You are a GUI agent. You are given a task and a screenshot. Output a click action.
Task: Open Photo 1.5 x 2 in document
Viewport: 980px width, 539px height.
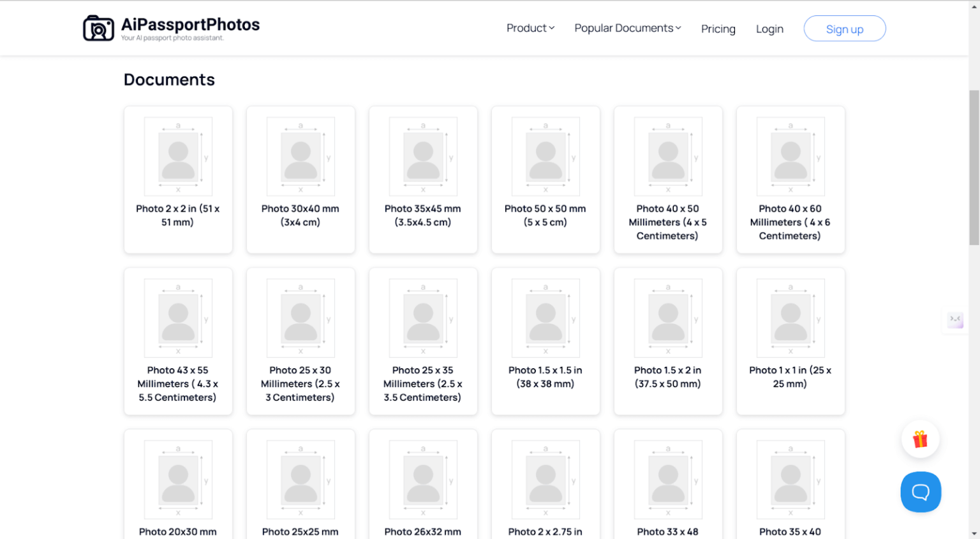tap(667, 377)
